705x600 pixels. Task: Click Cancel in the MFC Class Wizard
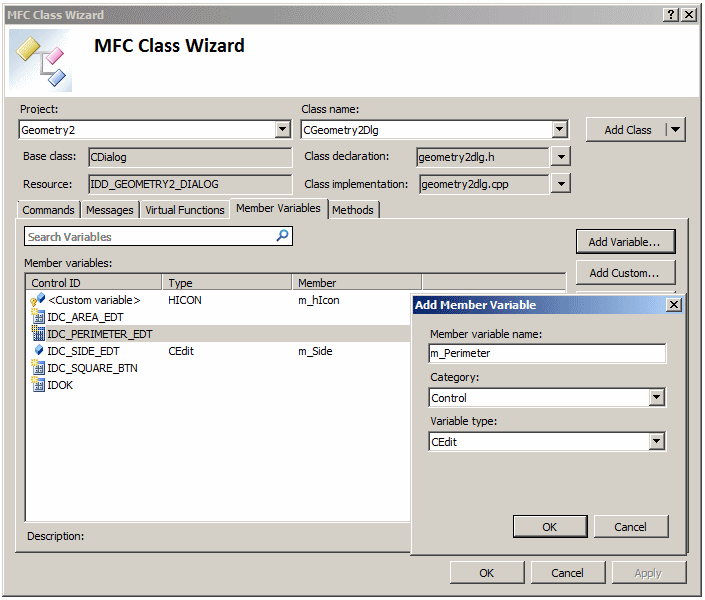tap(568, 573)
